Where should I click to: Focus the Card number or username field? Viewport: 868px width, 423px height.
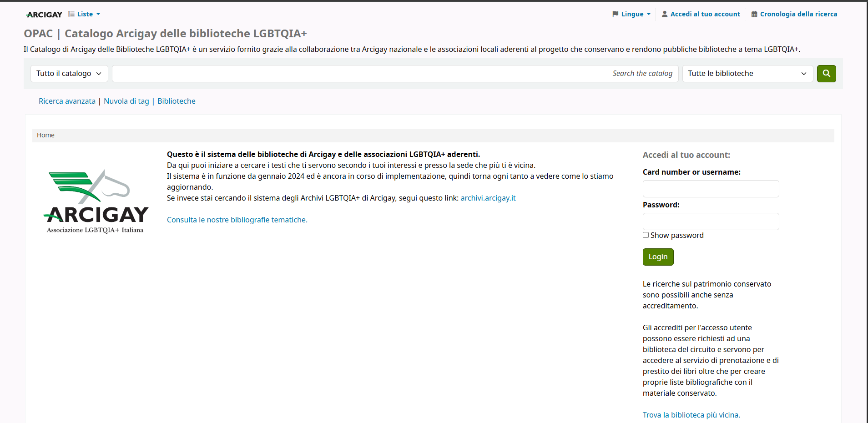[x=711, y=189]
